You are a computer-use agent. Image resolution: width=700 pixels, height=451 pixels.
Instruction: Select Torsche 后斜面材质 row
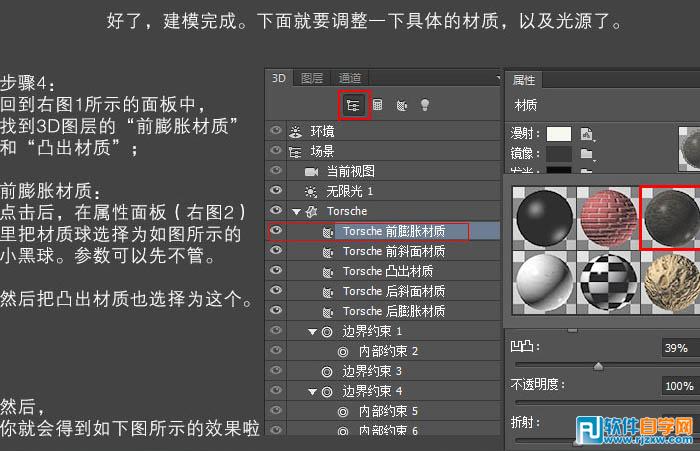click(x=383, y=292)
